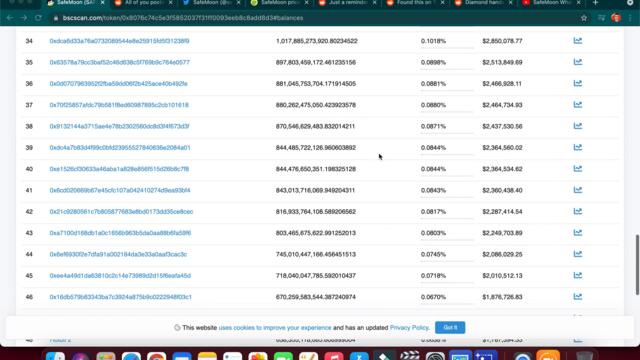Open analytics chart icon for rank 37
The image size is (640, 360).
click(x=578, y=104)
